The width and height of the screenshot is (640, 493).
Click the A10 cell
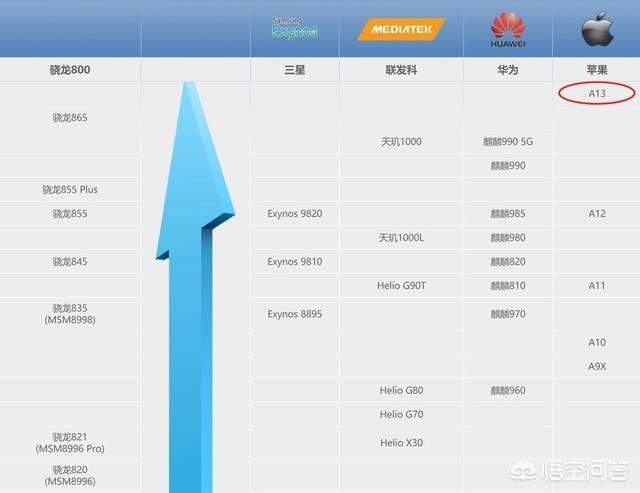(x=597, y=342)
